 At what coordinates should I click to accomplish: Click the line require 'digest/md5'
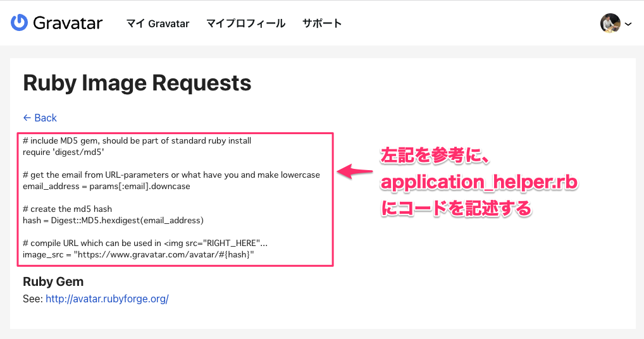pos(63,152)
